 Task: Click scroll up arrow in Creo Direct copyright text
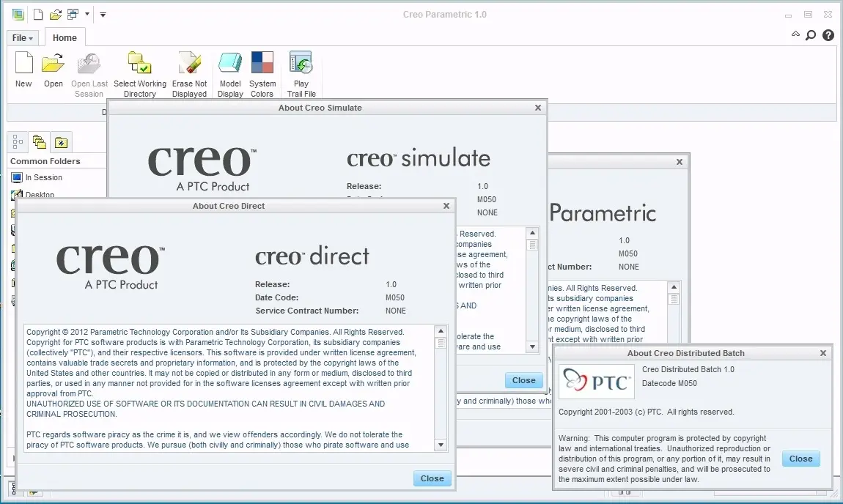pos(441,331)
